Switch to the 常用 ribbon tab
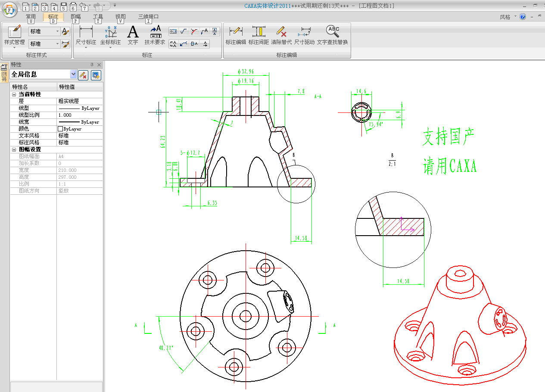545x392 pixels. 31,17
